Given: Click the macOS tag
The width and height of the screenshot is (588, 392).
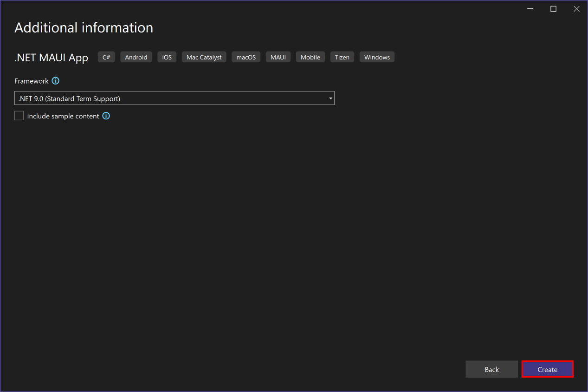Looking at the screenshot, I should [246, 57].
